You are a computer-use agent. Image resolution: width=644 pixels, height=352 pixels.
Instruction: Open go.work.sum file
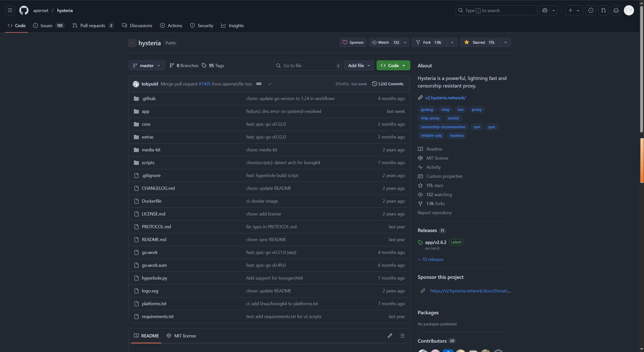(154, 265)
